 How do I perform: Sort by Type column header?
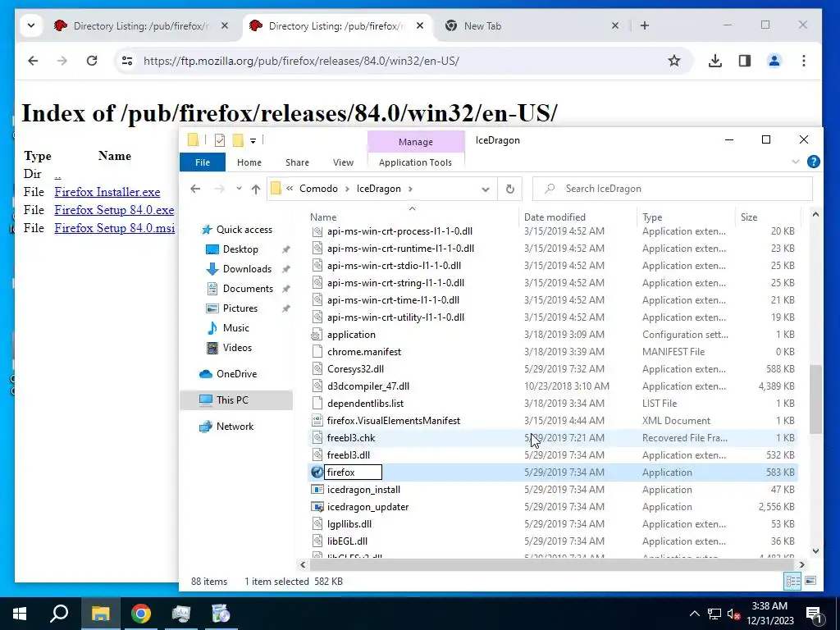click(x=652, y=217)
